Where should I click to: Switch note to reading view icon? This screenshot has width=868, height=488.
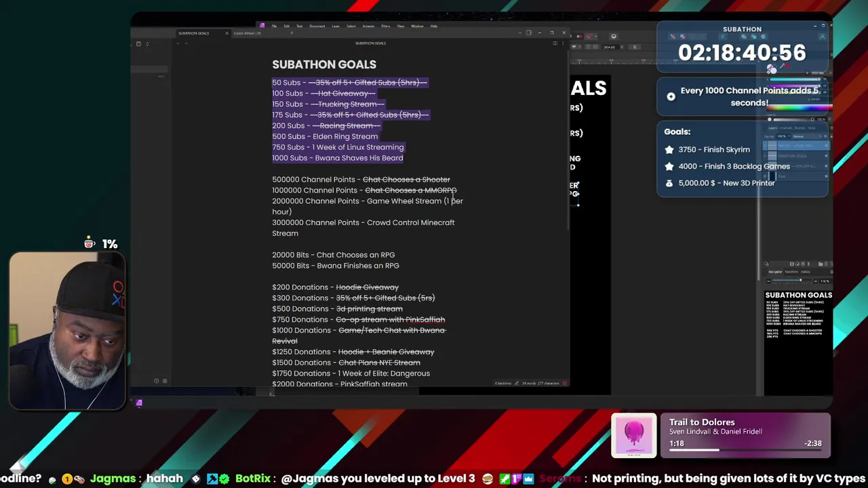pos(555,43)
